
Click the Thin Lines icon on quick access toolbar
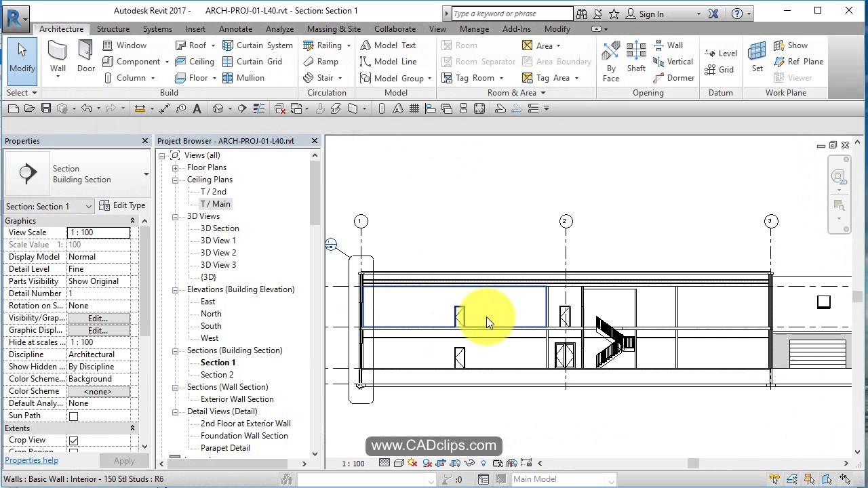pos(258,108)
